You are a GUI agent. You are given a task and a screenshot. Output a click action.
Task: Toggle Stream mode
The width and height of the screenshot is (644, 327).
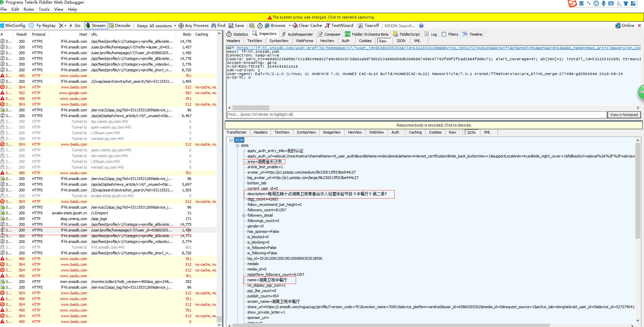(96, 26)
